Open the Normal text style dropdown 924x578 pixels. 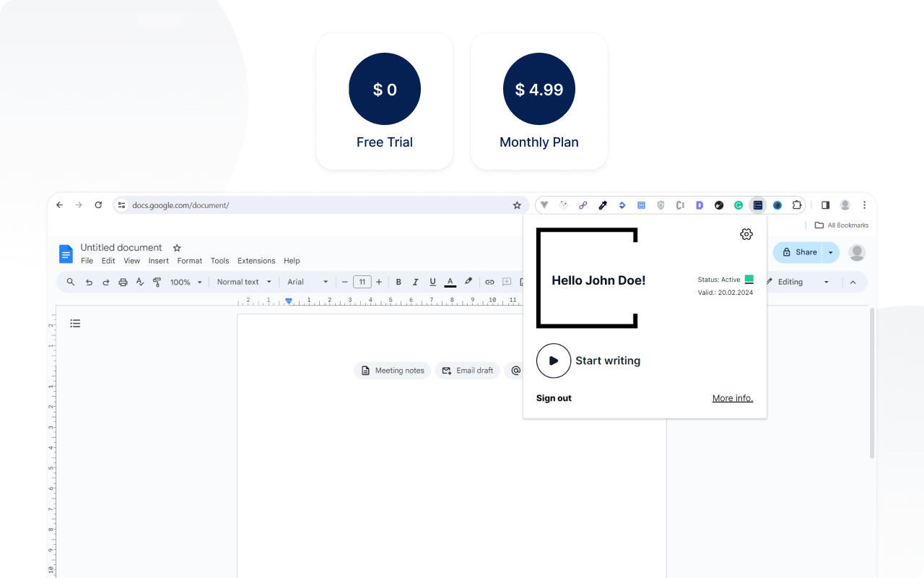pos(244,282)
